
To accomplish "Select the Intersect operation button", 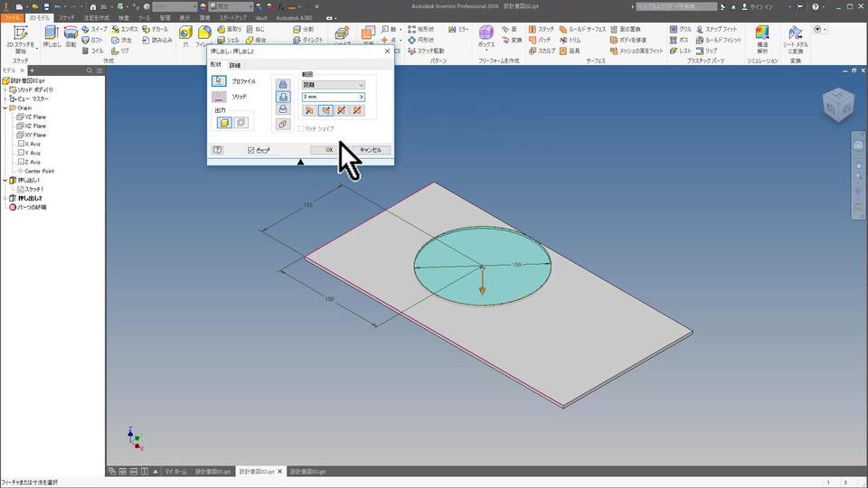I will [x=283, y=109].
